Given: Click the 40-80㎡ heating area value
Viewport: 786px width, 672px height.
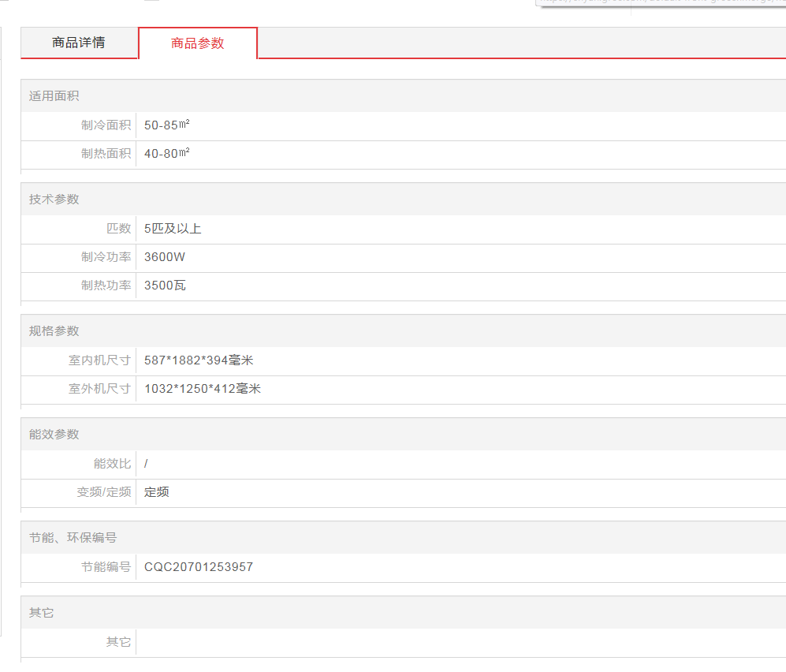Looking at the screenshot, I should 166,154.
